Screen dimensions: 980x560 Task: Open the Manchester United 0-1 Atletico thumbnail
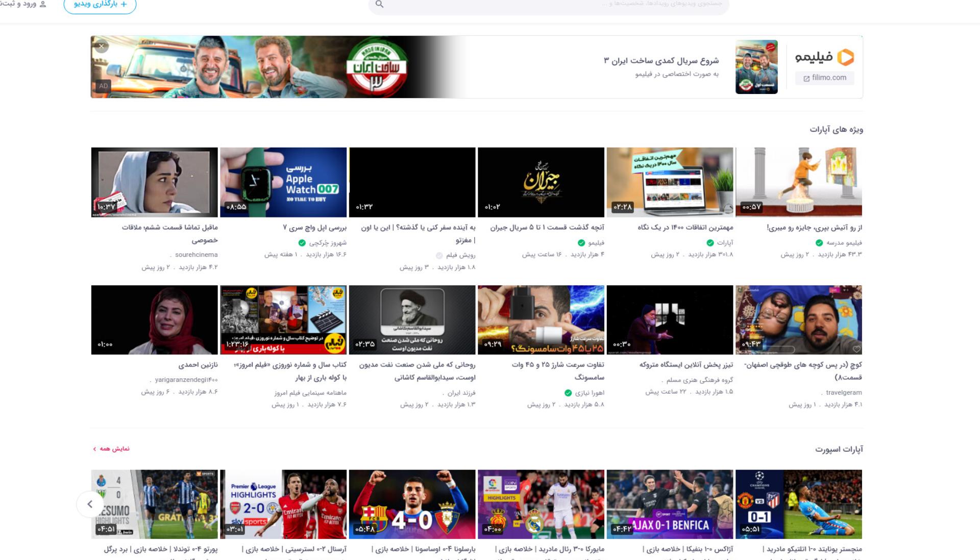(x=799, y=504)
